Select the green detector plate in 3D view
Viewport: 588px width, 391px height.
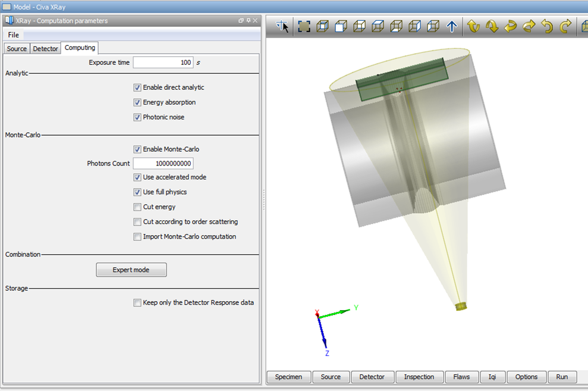pos(402,80)
